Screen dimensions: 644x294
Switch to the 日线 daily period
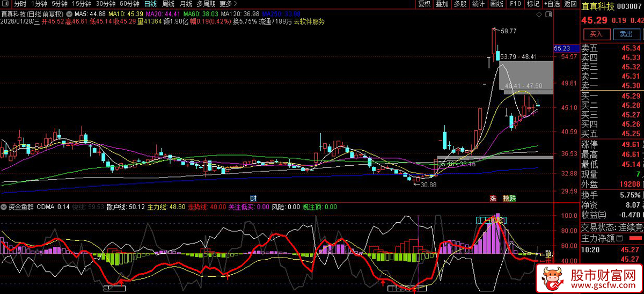[151, 4]
